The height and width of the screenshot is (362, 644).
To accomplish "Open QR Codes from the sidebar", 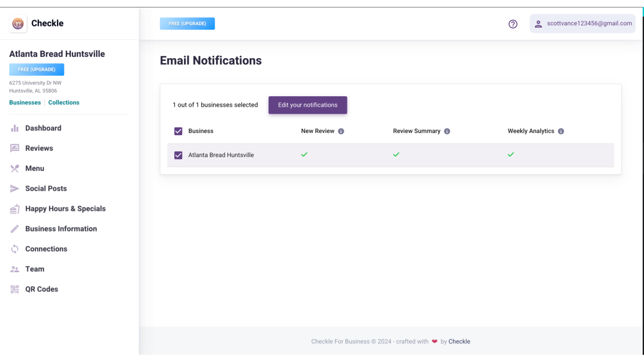I will (42, 289).
